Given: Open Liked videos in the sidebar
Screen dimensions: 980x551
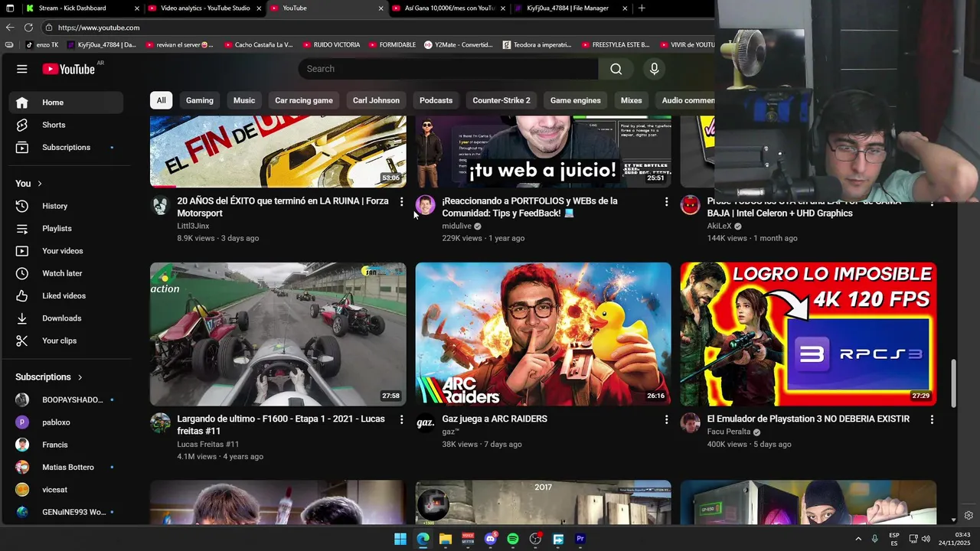Looking at the screenshot, I should click(x=66, y=295).
